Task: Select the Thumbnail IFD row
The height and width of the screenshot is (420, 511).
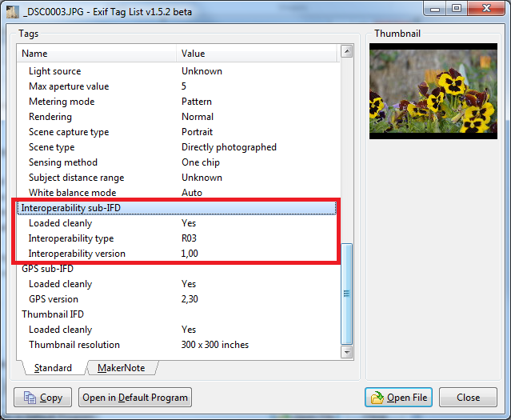Action: [x=176, y=314]
